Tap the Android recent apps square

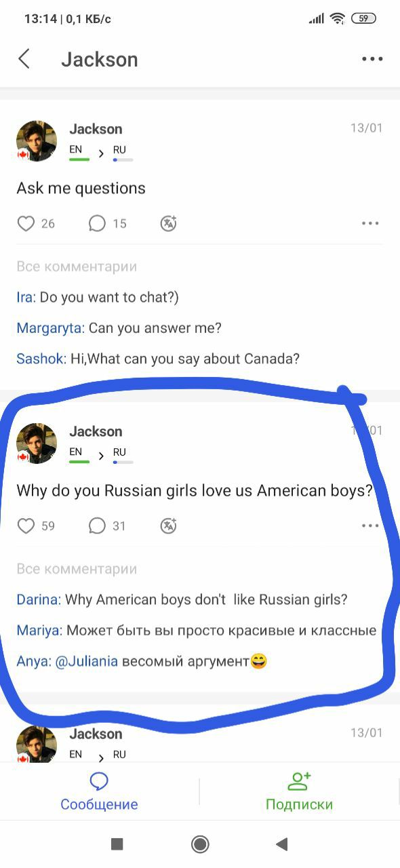[117, 844]
